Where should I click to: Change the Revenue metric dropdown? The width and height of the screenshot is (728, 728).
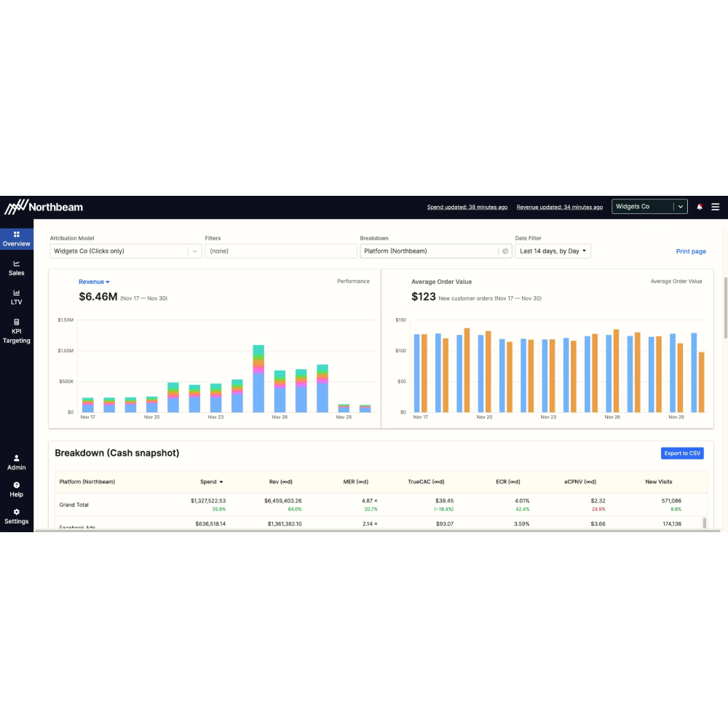(x=94, y=282)
